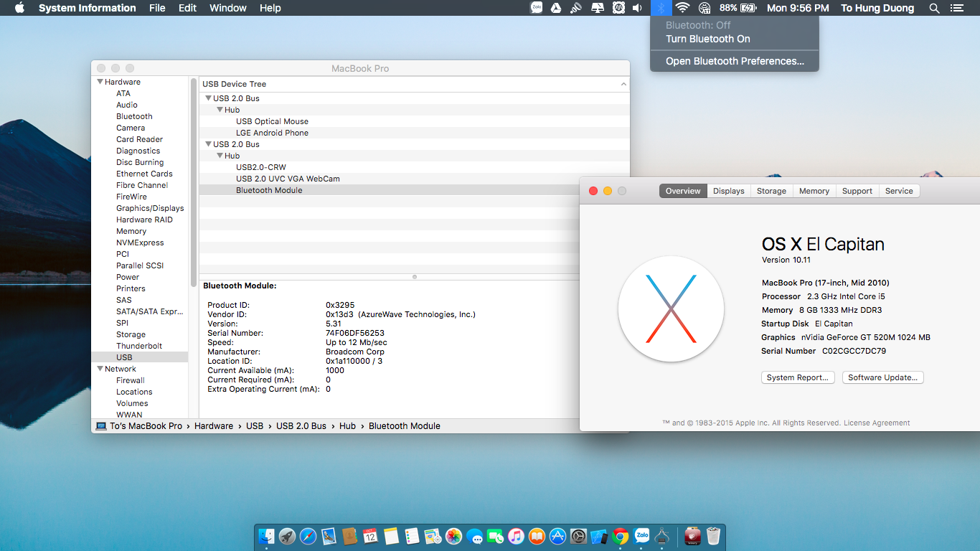Collapse the Network category triangle
Image resolution: width=980 pixels, height=551 pixels.
(x=100, y=369)
